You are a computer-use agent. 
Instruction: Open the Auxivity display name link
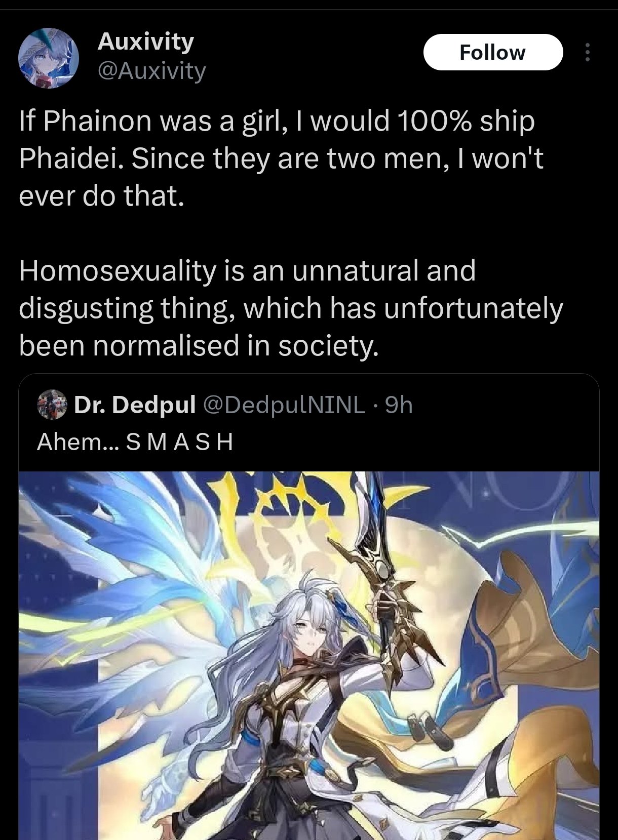click(145, 42)
